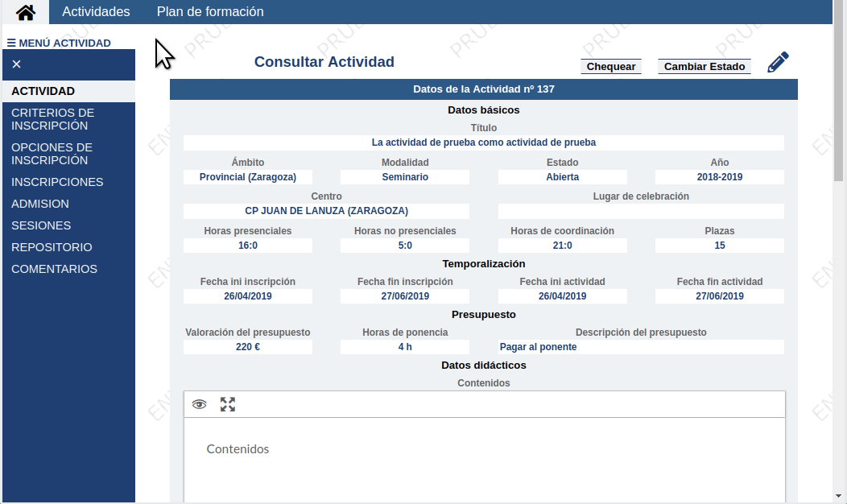
Task: Click the vertical page scrollbar thumb
Action: coord(838,91)
